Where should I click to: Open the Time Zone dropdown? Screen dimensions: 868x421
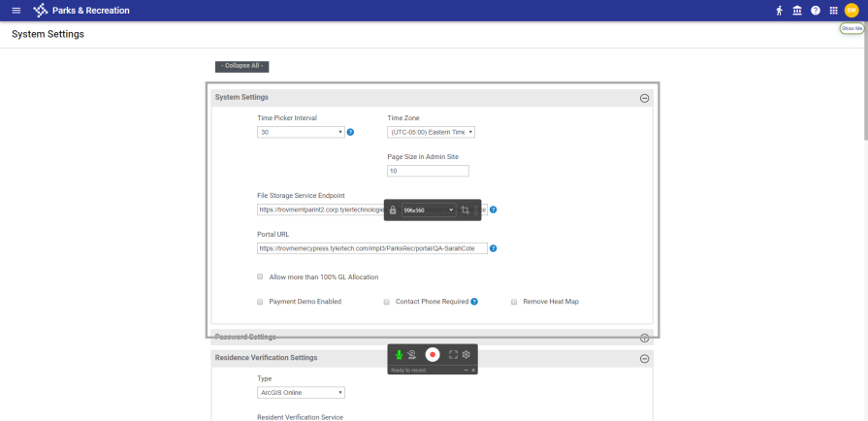431,132
